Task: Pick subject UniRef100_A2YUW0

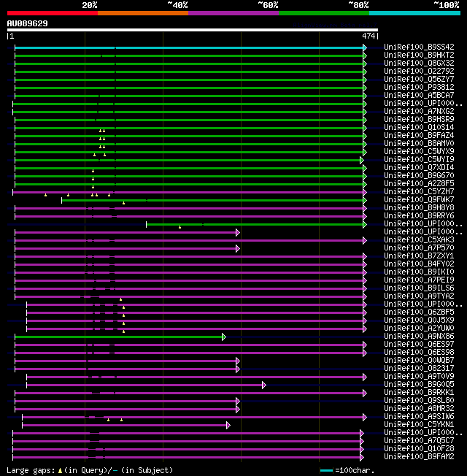Action: pos(419,329)
